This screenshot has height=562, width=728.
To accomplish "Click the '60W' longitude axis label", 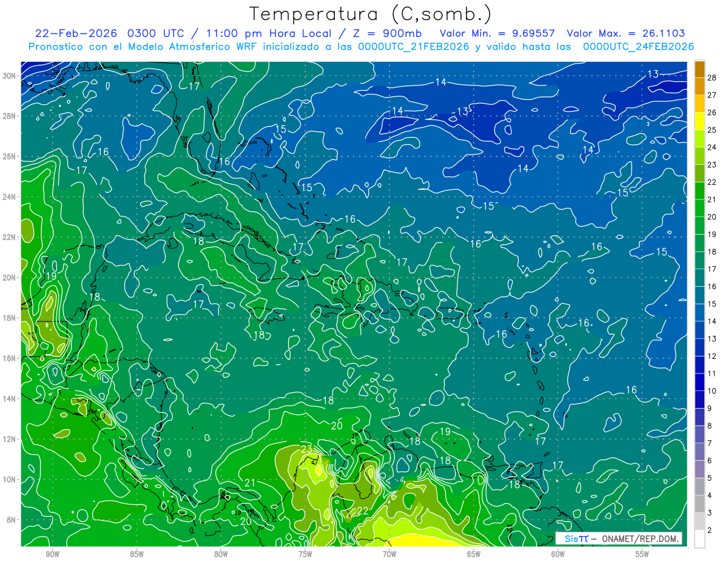I will pos(558,554).
